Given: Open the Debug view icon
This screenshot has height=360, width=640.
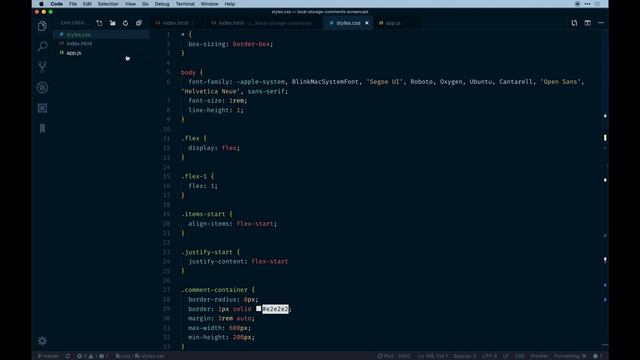Looking at the screenshot, I should pos(42,87).
